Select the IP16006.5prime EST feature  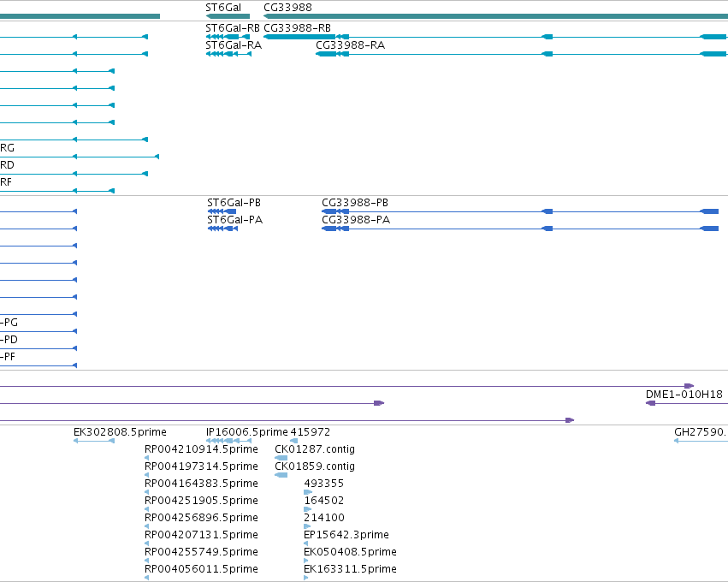(228, 441)
